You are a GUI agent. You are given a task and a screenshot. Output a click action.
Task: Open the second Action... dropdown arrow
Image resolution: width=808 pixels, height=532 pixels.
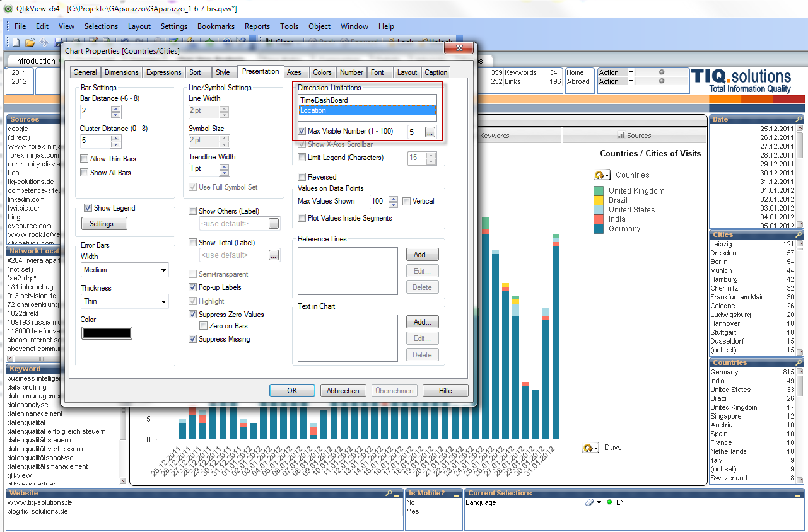click(631, 81)
